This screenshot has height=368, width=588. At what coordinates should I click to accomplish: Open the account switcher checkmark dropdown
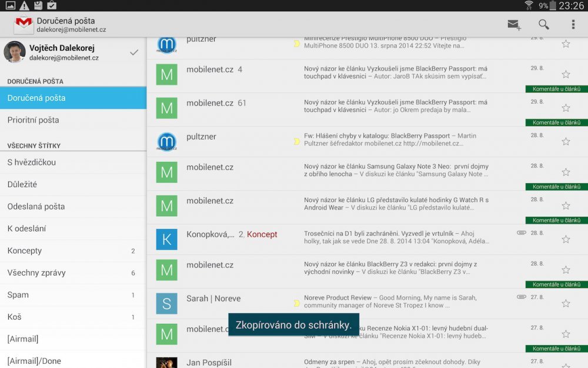(134, 52)
